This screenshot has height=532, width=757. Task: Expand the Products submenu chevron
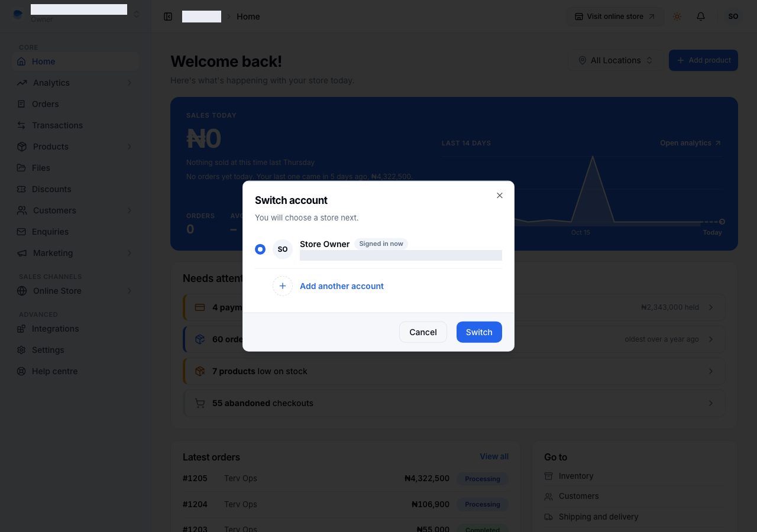click(x=129, y=147)
